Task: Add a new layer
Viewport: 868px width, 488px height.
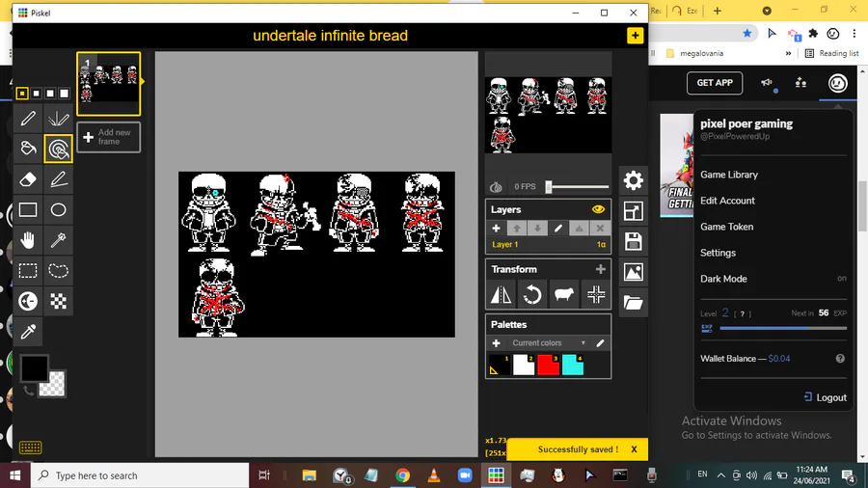Action: 496,229
